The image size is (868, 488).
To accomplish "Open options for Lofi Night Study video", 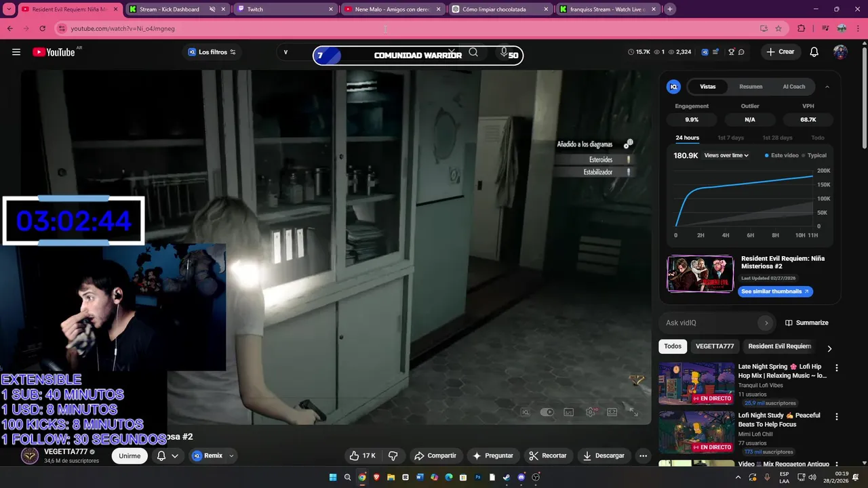I will 836,417.
